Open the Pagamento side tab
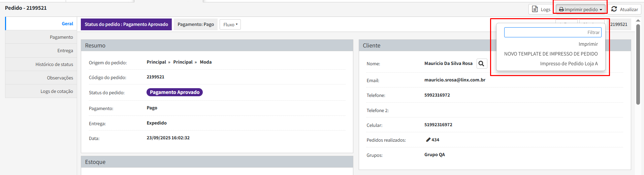The height and width of the screenshot is (175, 644). point(61,37)
